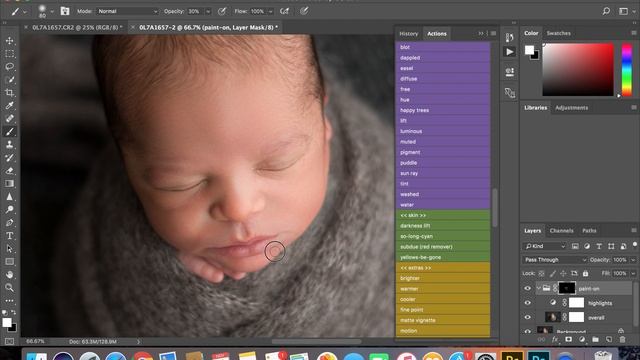
Task: Run the 'dappled' action
Action: (442, 58)
